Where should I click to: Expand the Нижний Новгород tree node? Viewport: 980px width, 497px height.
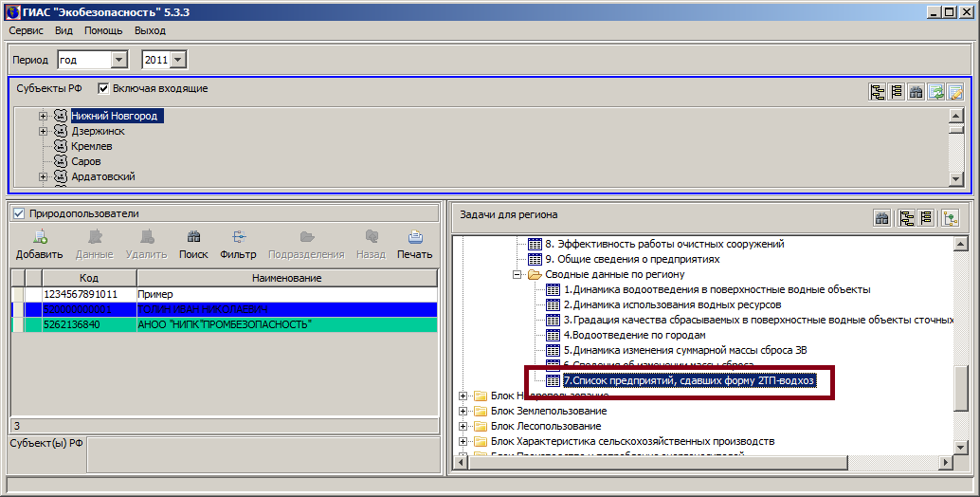tap(44, 117)
